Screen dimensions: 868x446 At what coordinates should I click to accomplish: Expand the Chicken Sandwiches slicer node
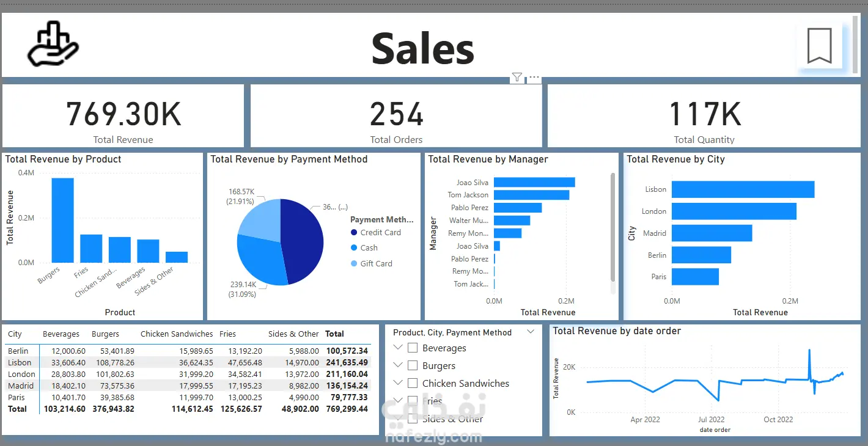(399, 383)
